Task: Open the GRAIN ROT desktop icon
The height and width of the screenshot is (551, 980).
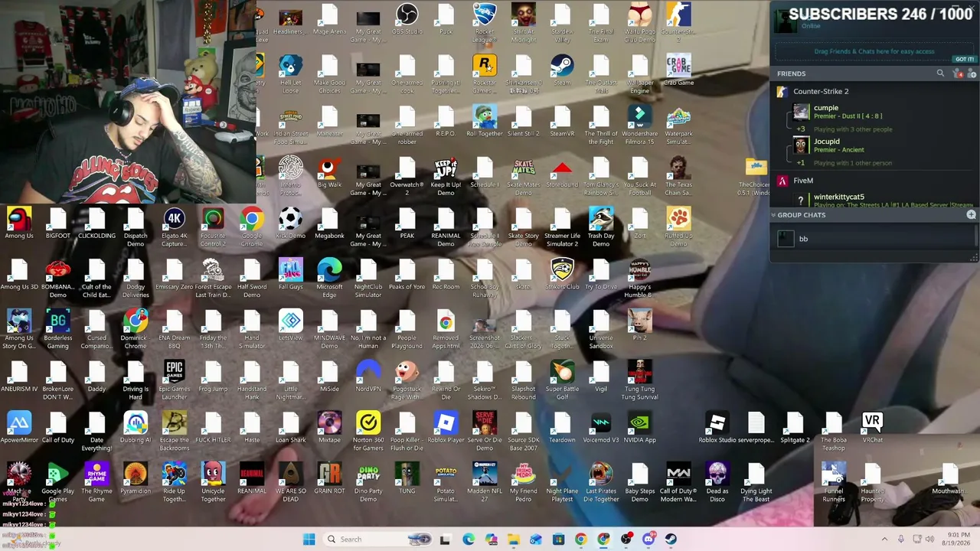Action: (329, 479)
